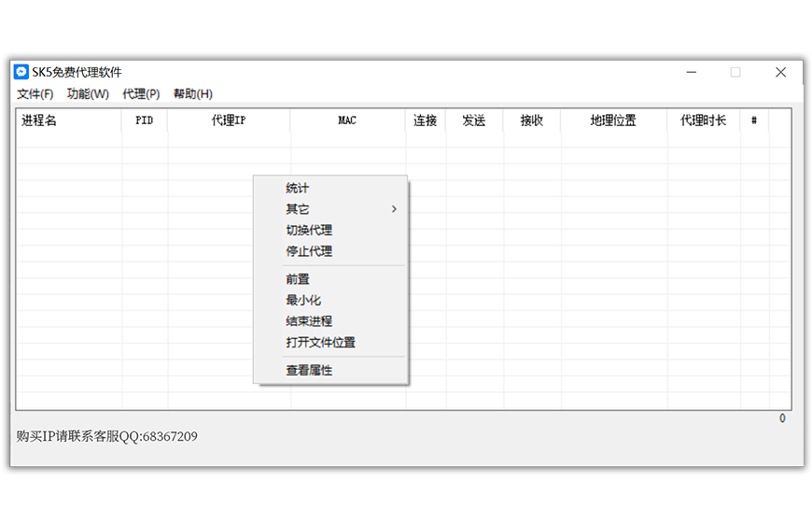Image resolution: width=812 pixels, height=523 pixels.
Task: Sort by 代理IP column header
Action: click(x=229, y=120)
